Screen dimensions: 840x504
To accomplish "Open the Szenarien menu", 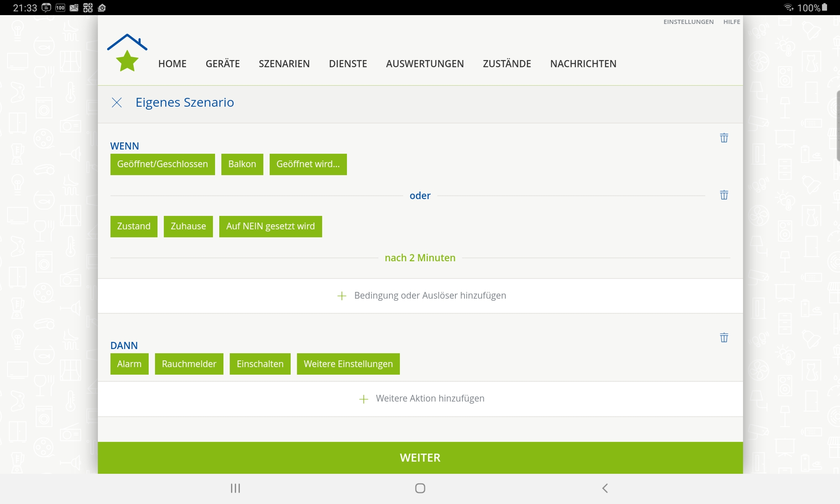I will [x=284, y=64].
